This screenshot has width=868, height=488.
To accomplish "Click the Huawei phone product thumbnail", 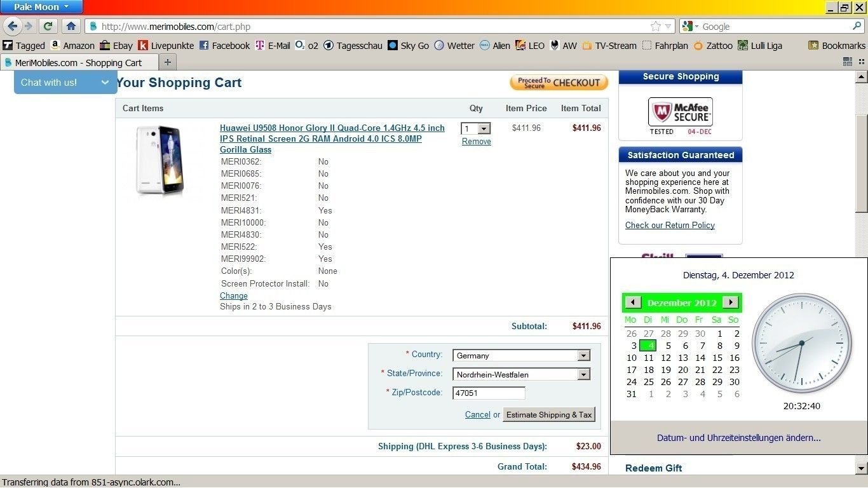I will coord(160,160).
